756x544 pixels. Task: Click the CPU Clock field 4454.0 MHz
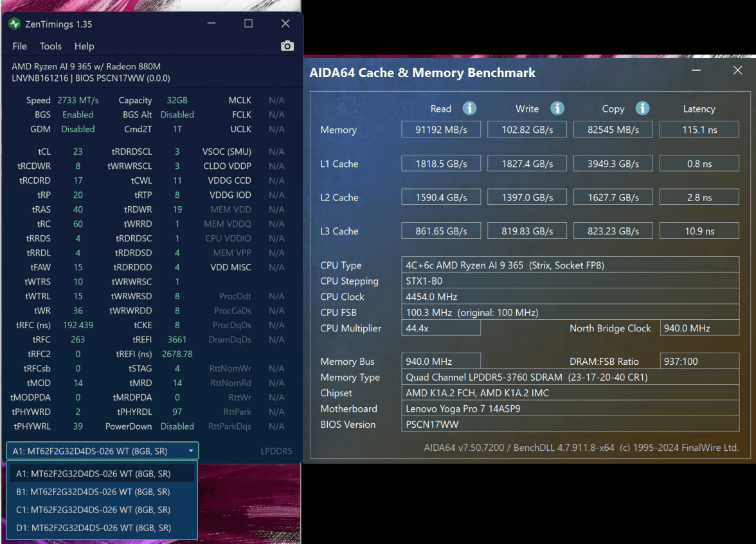[x=570, y=297]
